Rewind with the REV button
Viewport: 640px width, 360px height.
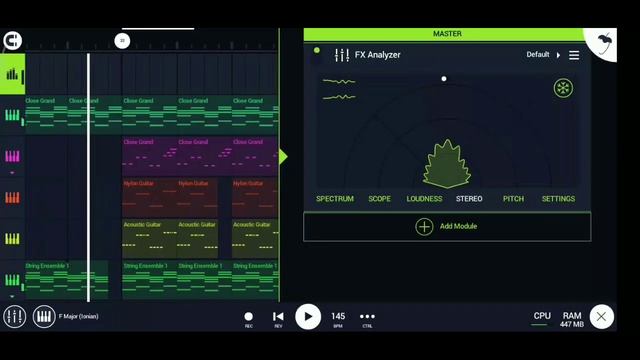click(x=278, y=318)
